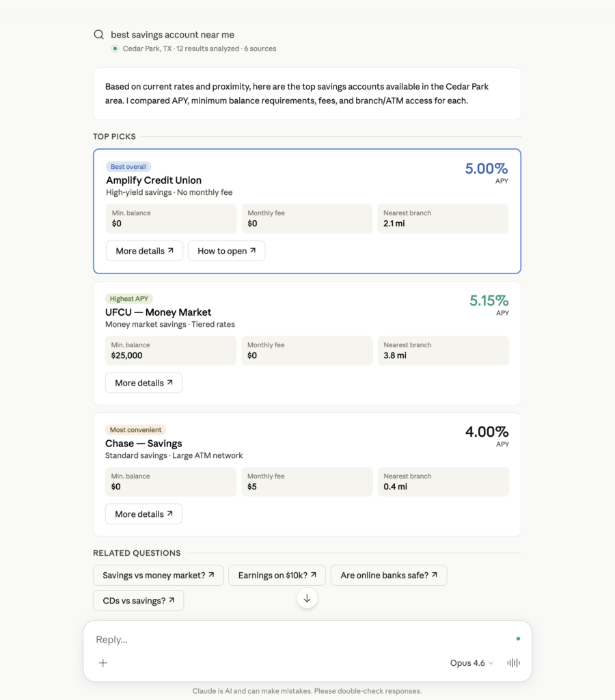Select the Earnings on $10k question chip
615x700 pixels.
coord(277,576)
